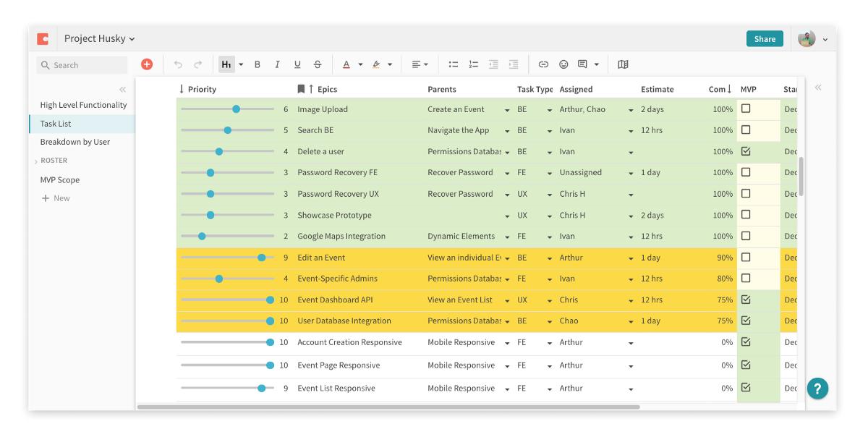The height and width of the screenshot is (445, 868).
Task: Open the emoji picker
Action: [563, 64]
